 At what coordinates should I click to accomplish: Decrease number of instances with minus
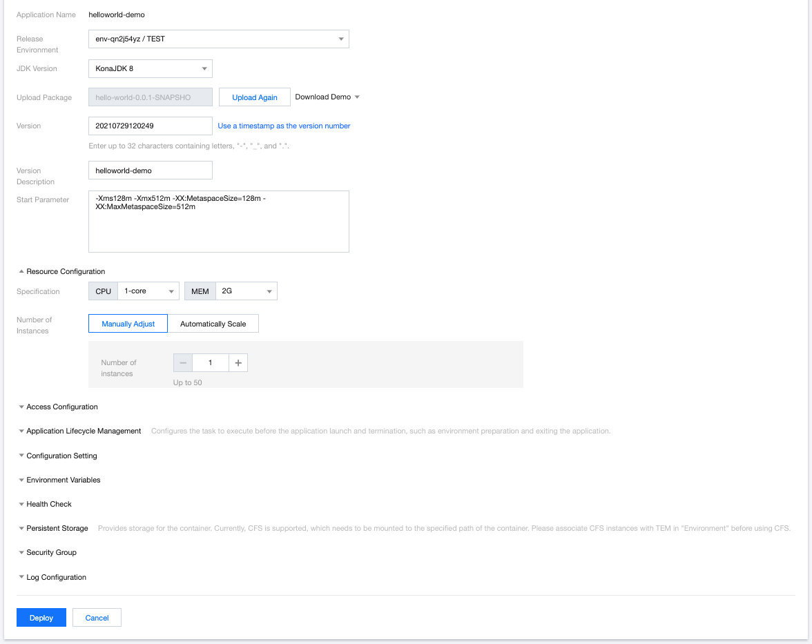(x=183, y=363)
